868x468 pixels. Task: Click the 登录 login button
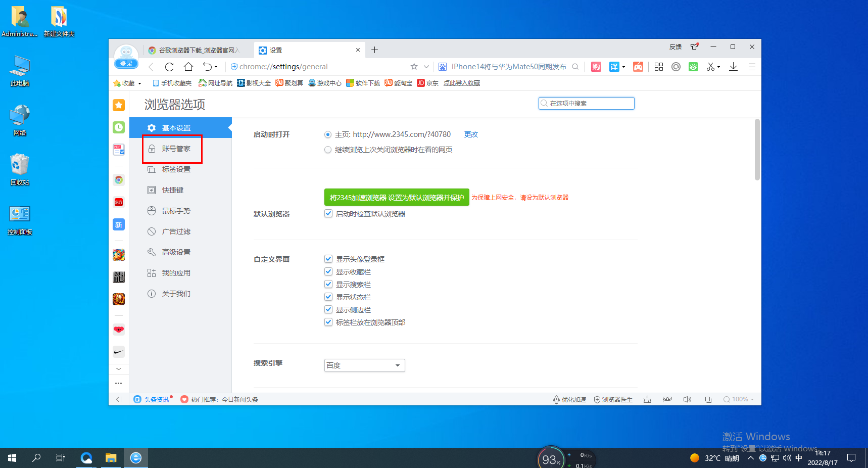126,64
